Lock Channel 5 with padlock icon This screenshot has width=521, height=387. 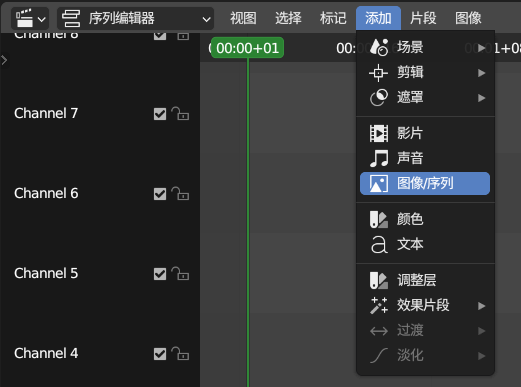click(x=180, y=274)
